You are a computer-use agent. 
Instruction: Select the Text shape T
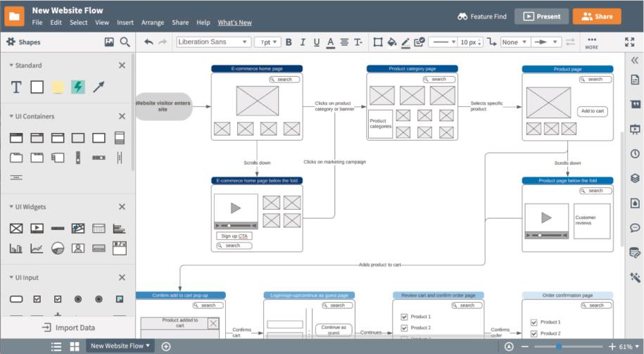[x=16, y=87]
